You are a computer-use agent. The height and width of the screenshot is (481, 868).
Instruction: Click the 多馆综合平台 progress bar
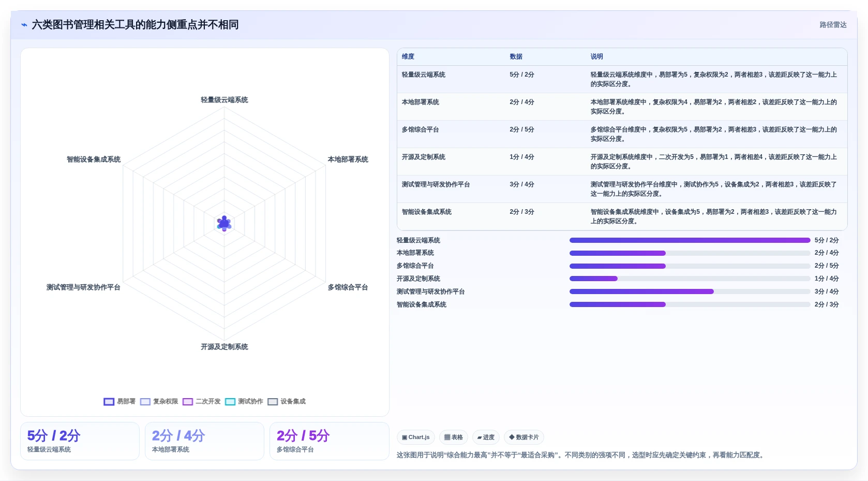[690, 266]
